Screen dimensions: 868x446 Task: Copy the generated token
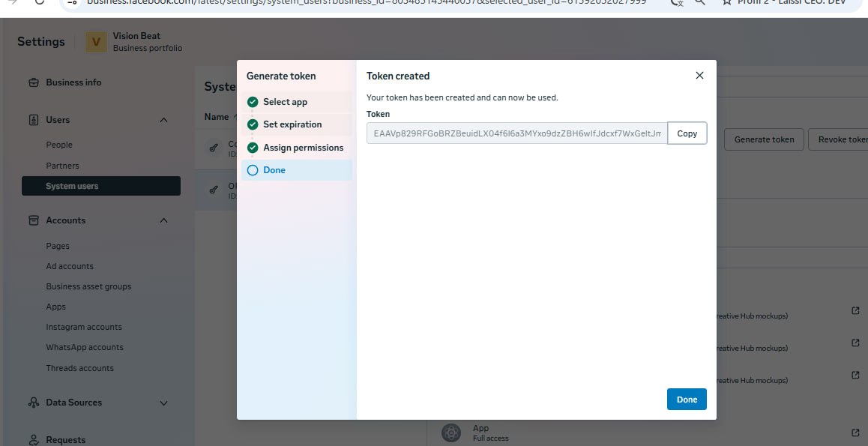click(687, 133)
